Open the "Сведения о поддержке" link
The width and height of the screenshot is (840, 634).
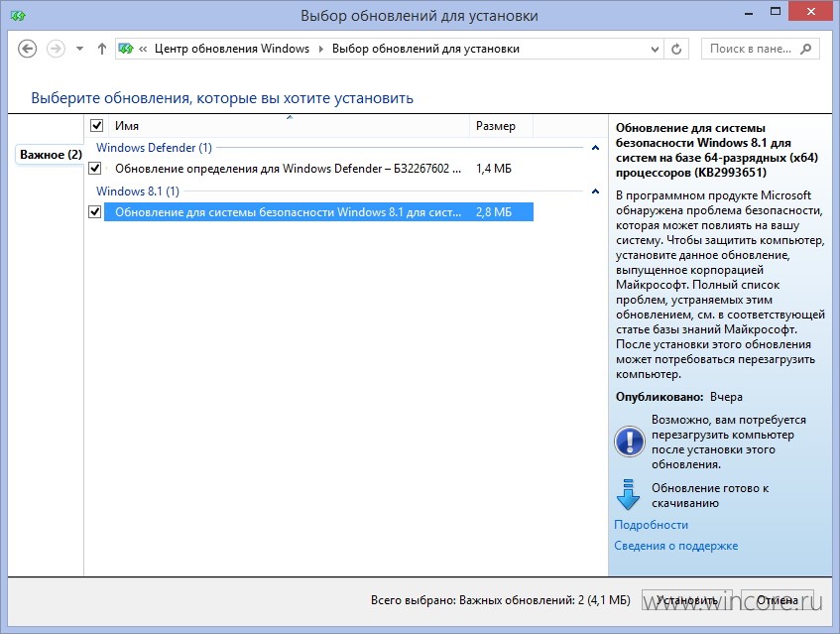(x=676, y=546)
